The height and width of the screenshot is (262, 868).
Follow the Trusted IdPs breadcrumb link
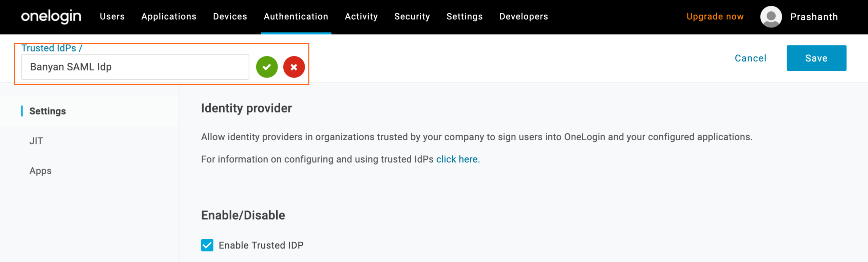pyautogui.click(x=49, y=48)
